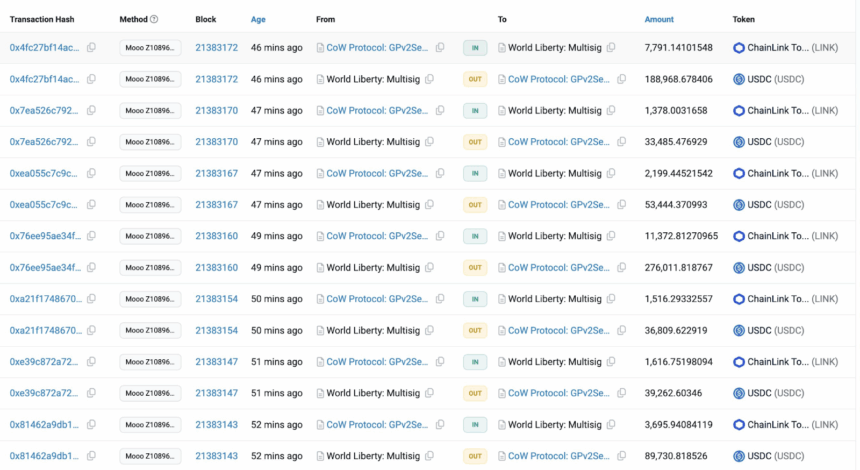This screenshot has width=860, height=470.
Task: Copy transaction hash in the 188,968.678406 USDC row
Action: click(x=91, y=79)
